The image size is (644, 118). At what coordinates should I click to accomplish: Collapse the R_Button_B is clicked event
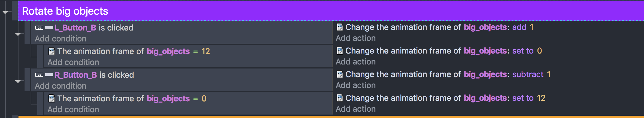click(x=18, y=82)
